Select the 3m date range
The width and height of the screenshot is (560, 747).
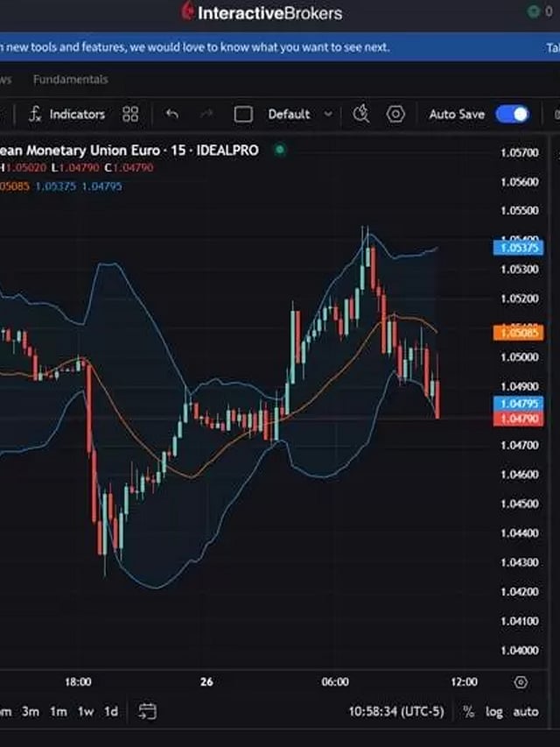coord(31,712)
